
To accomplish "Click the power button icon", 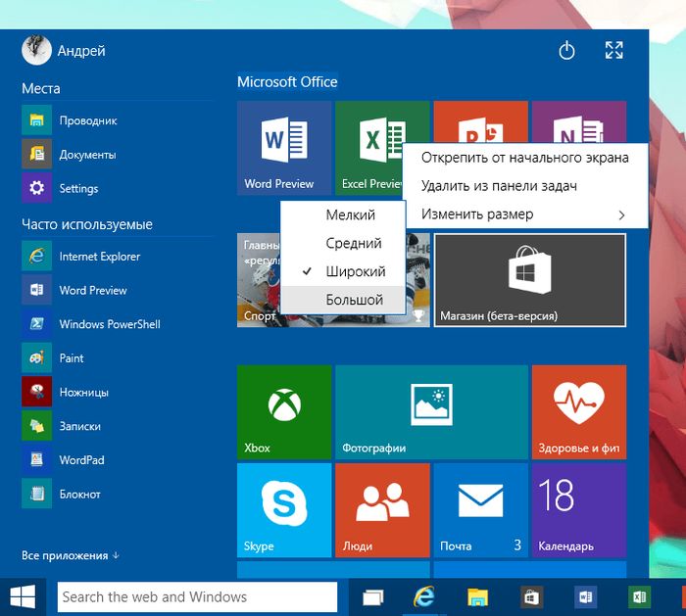I will pyautogui.click(x=566, y=50).
